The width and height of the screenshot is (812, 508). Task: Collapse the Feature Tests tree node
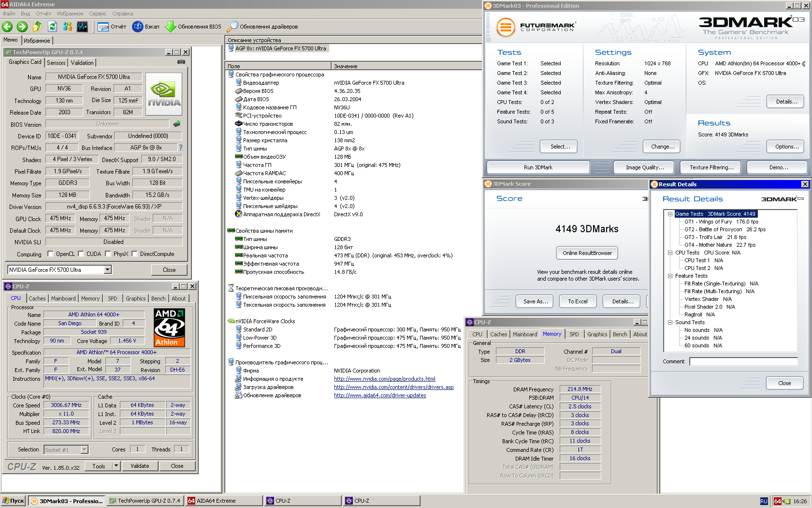click(670, 276)
